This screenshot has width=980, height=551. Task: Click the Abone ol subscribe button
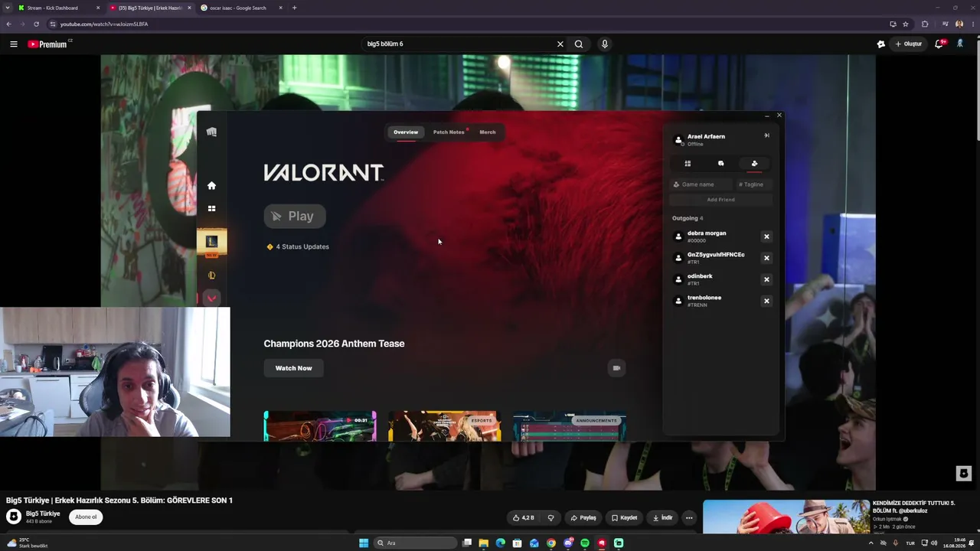pos(86,517)
